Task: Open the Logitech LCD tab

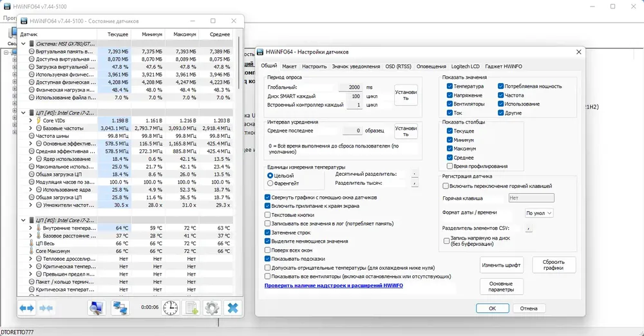Action: pos(466,66)
